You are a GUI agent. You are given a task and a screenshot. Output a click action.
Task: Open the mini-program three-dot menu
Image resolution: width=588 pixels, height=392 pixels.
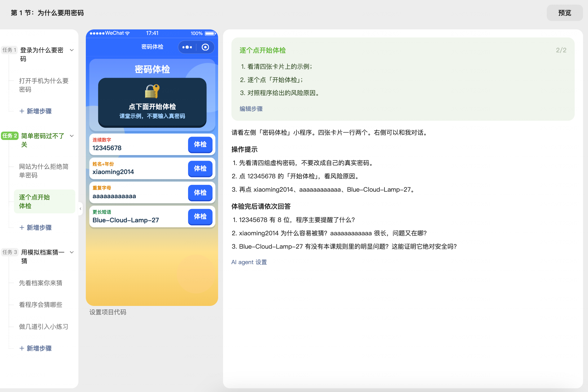click(x=187, y=47)
